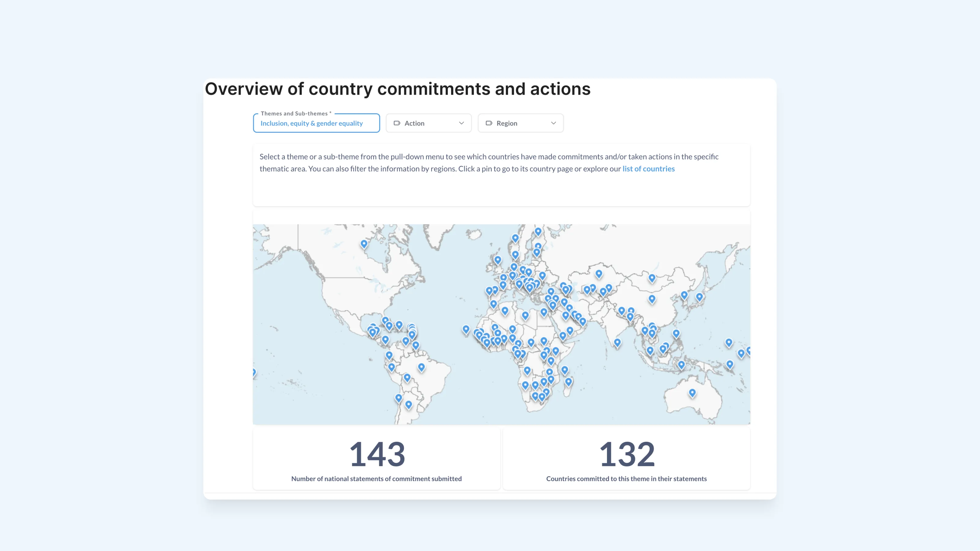Click the pin in central China
980x551 pixels.
(652, 298)
